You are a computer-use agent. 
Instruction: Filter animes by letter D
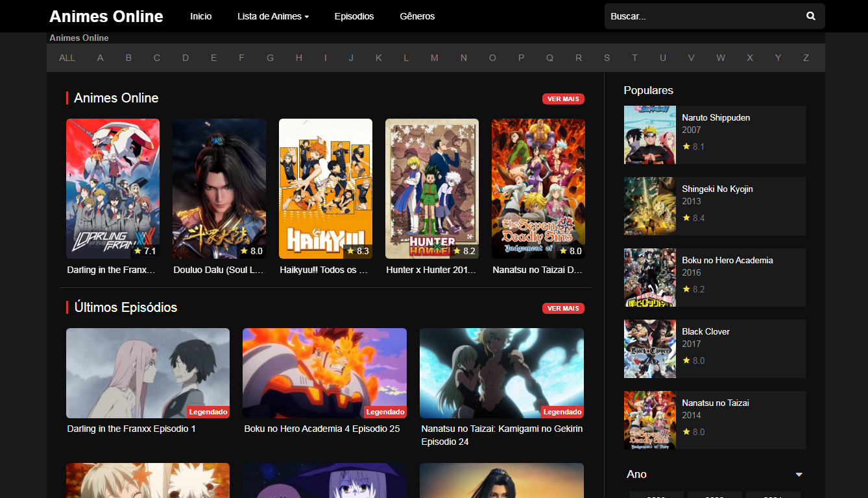(185, 58)
